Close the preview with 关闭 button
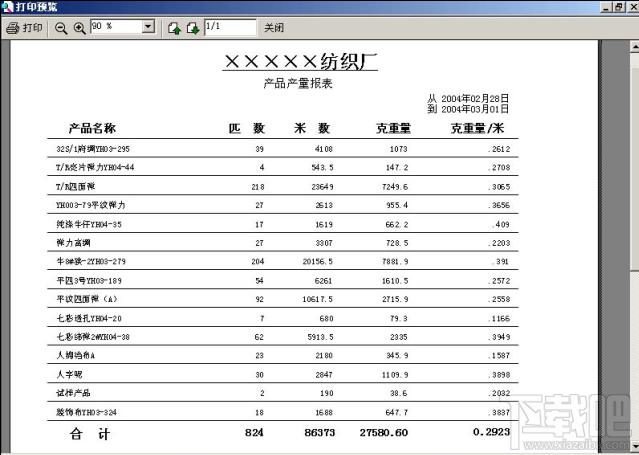639x455 pixels. point(274,28)
